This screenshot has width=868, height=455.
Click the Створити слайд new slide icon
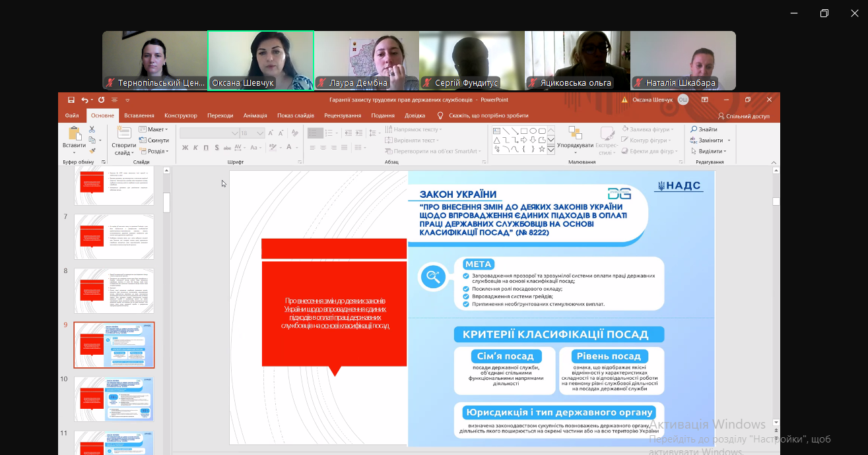(123, 133)
